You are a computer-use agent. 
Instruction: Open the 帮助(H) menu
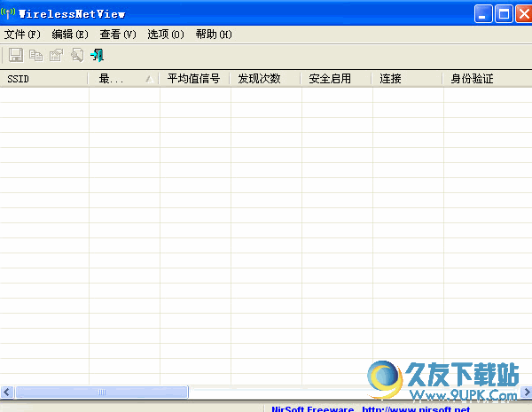[x=214, y=35]
